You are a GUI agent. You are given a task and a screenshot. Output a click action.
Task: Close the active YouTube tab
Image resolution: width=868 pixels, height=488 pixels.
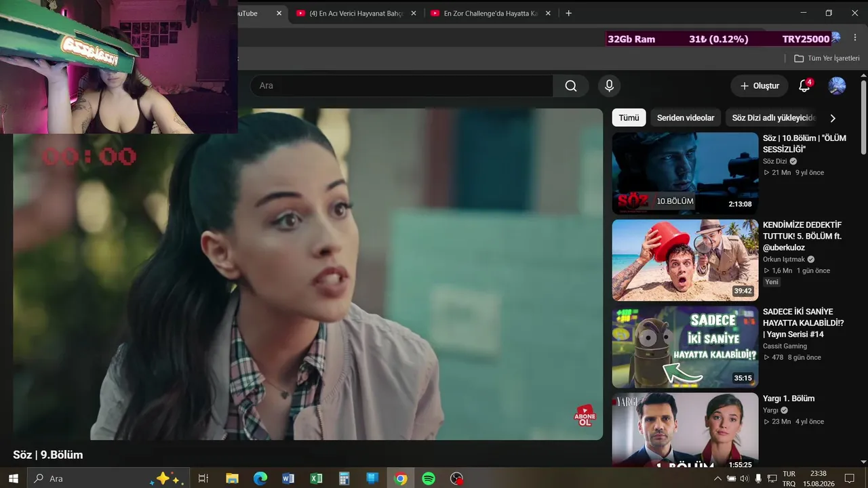click(279, 14)
